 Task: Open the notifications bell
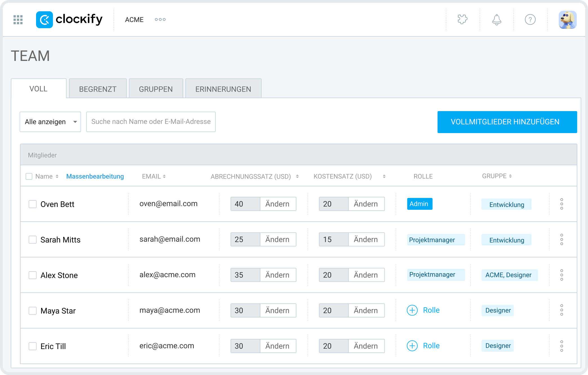(x=496, y=19)
